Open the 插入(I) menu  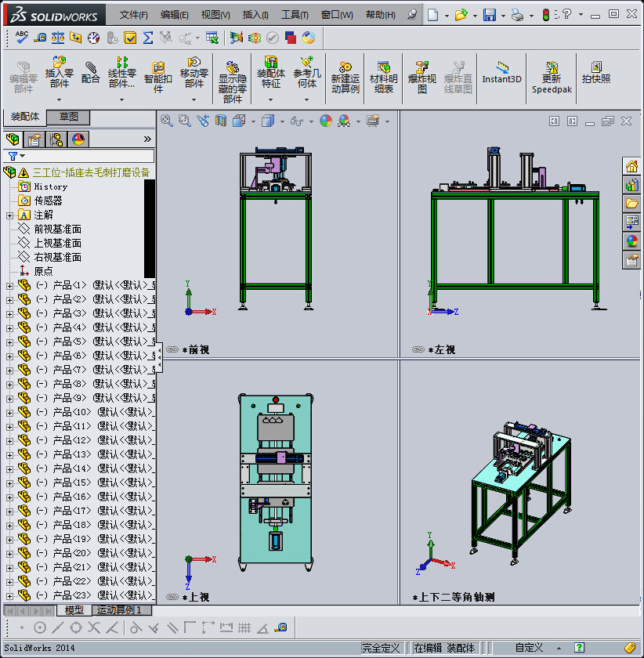coord(255,15)
